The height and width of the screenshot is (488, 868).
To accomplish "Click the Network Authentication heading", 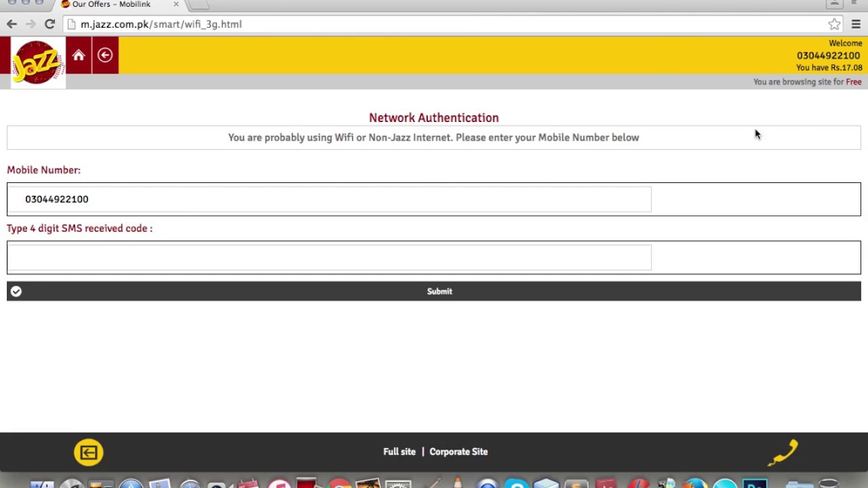I will (x=434, y=118).
